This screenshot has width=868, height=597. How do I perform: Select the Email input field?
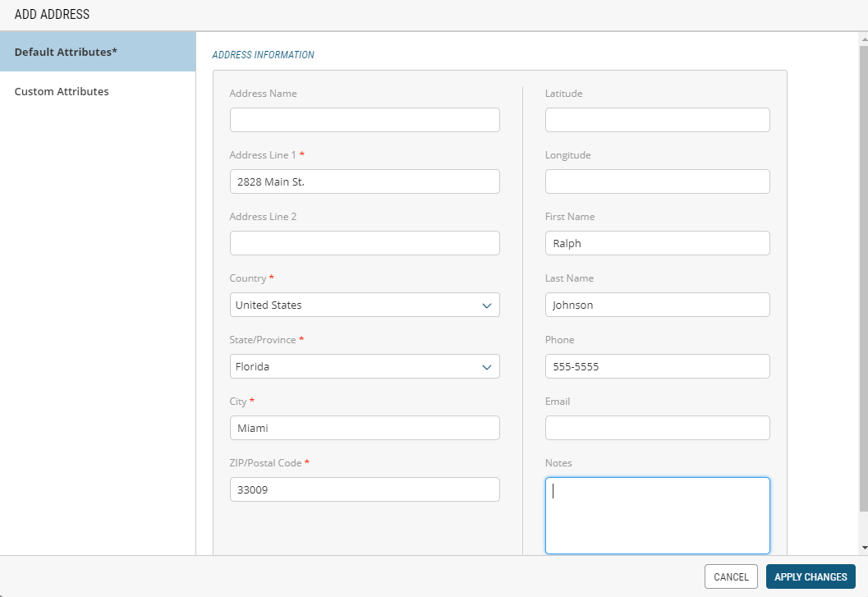[657, 428]
